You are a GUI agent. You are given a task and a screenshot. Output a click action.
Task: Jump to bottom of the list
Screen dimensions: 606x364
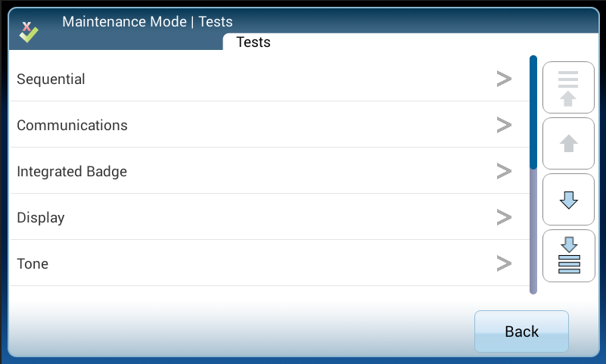click(568, 255)
